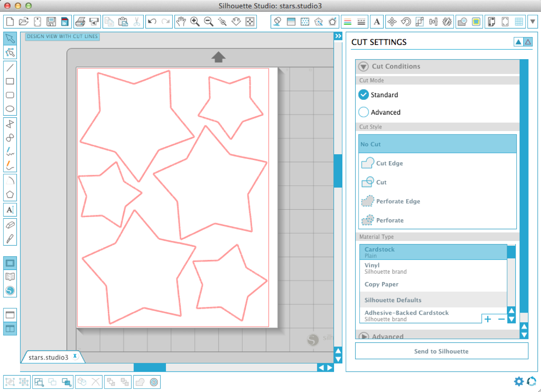The height and width of the screenshot is (392, 541).
Task: Add a new material with the plus button
Action: pyautogui.click(x=488, y=319)
